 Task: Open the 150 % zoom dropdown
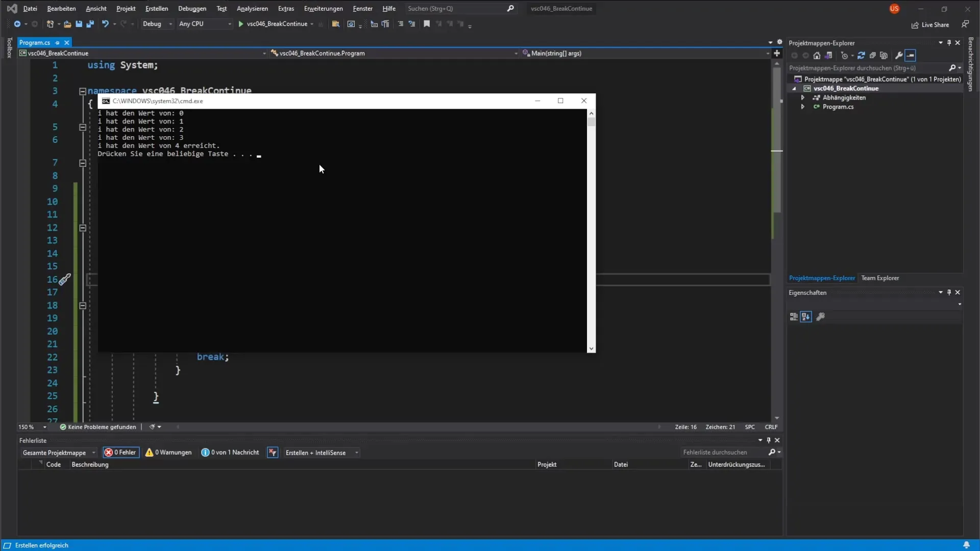(x=33, y=427)
